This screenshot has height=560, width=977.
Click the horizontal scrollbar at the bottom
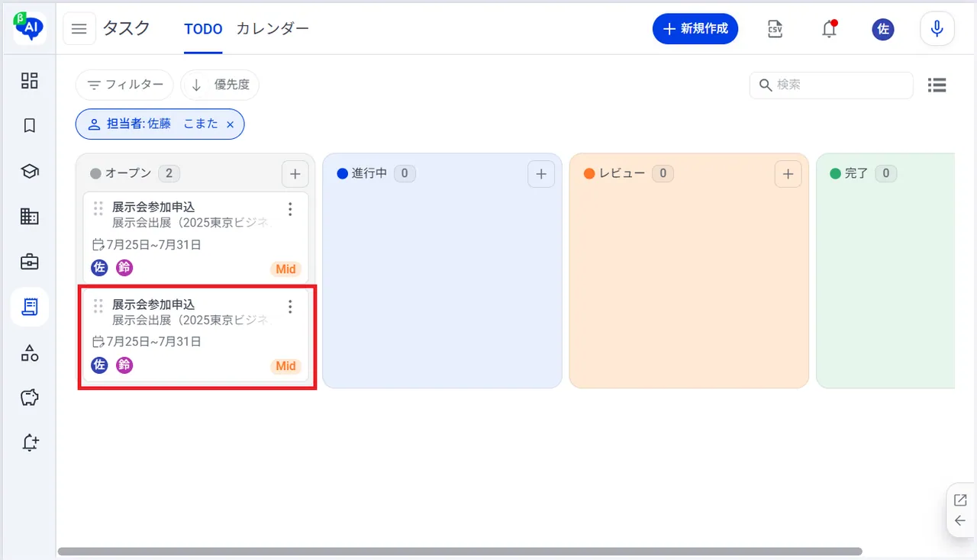click(x=459, y=551)
